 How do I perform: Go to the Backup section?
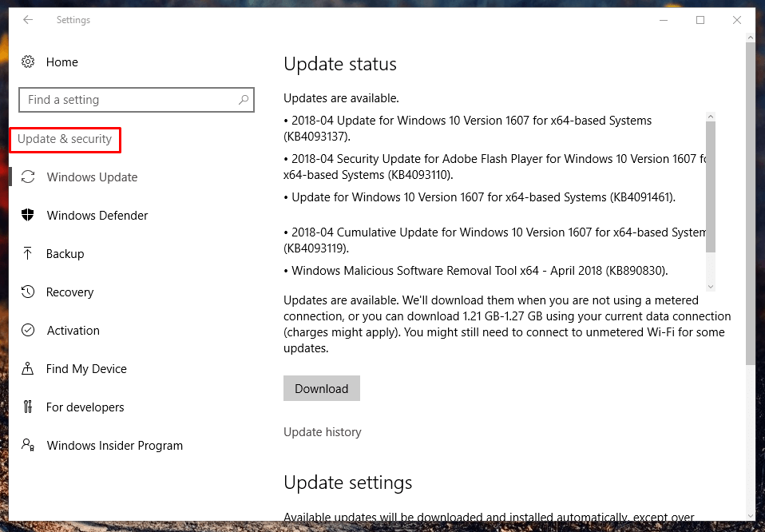(65, 254)
